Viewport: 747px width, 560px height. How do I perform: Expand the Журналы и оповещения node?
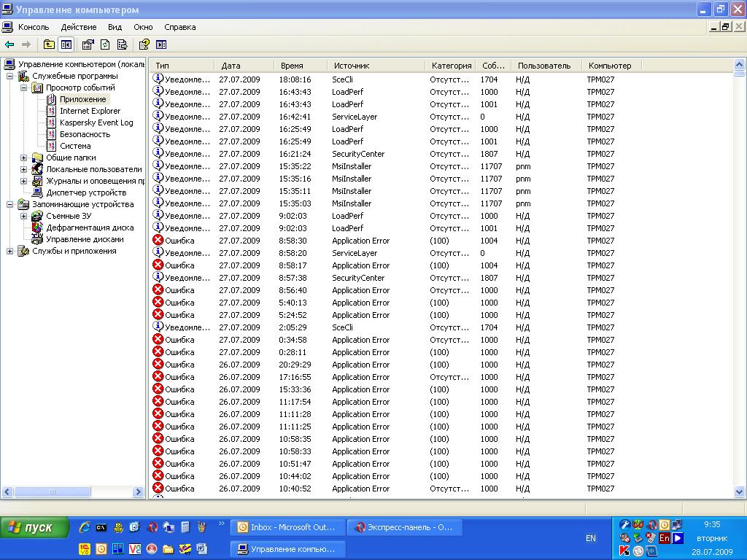[23, 181]
